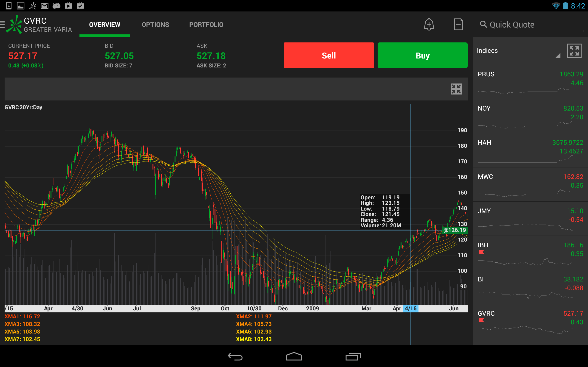Tap the 4/16 date marker on timeline
This screenshot has height=367, width=588.
pos(411,309)
